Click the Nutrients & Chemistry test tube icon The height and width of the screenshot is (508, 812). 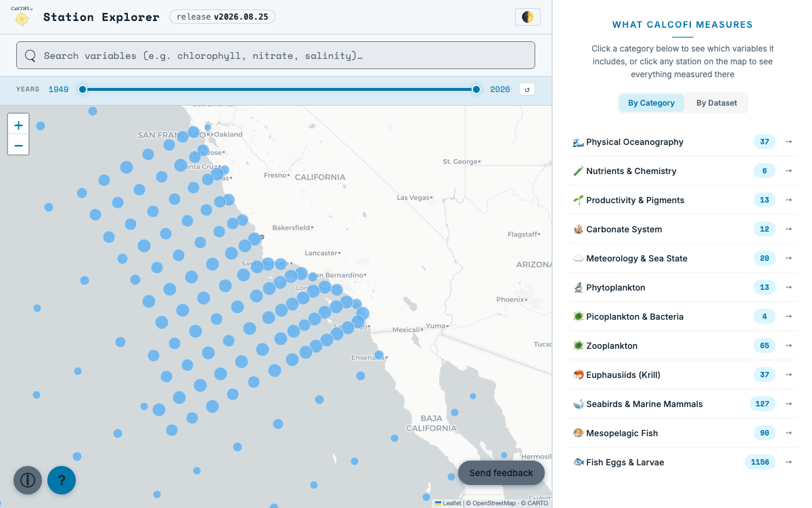[x=578, y=171]
